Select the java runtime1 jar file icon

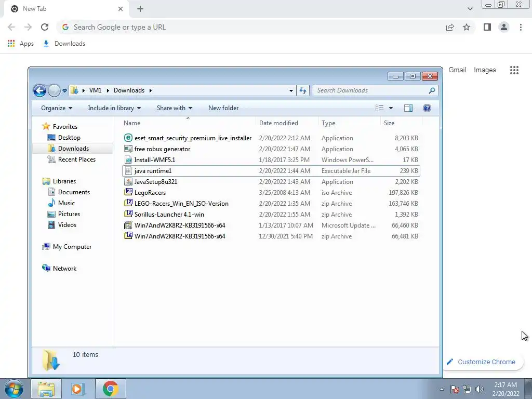128,170
